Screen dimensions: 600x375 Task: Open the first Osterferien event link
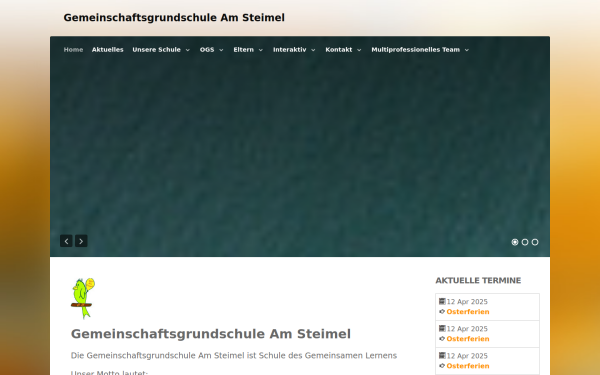pyautogui.click(x=468, y=312)
